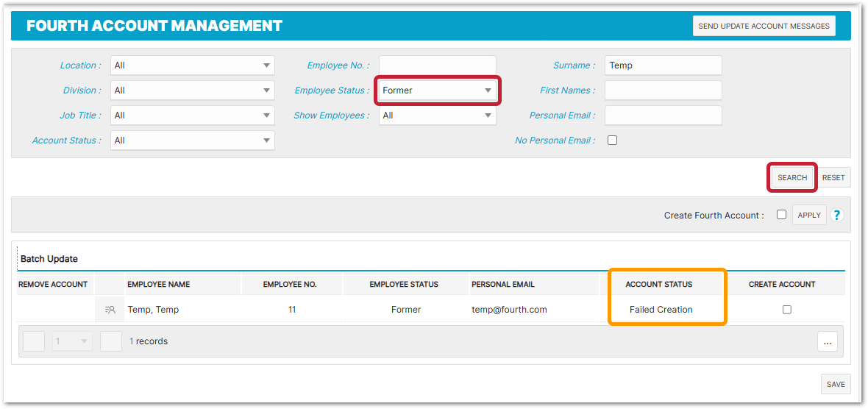Image resolution: width=868 pixels, height=409 pixels.
Task: Click the Save button
Action: coord(836,384)
